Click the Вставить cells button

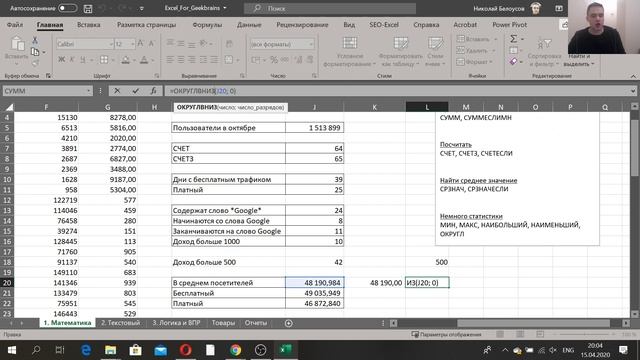(477, 39)
